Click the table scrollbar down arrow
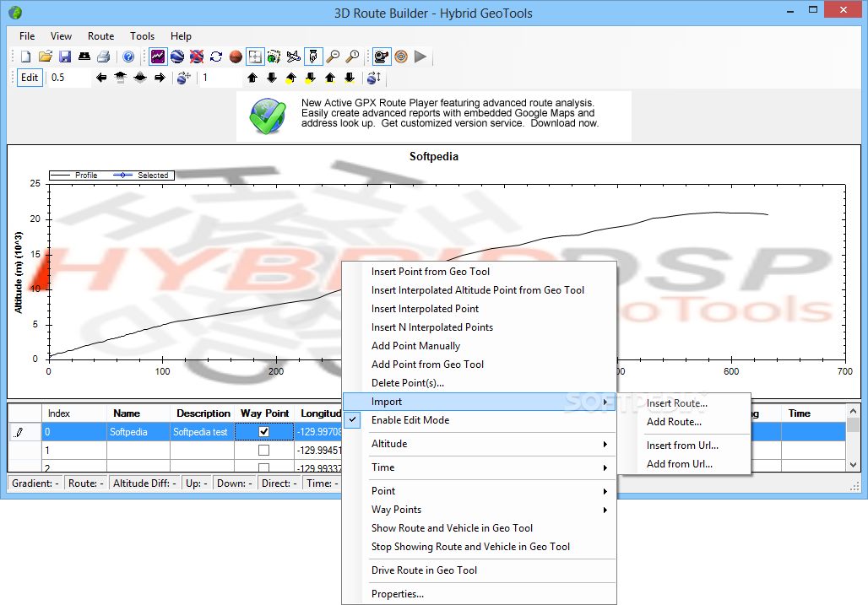The image size is (868, 605). point(853,465)
